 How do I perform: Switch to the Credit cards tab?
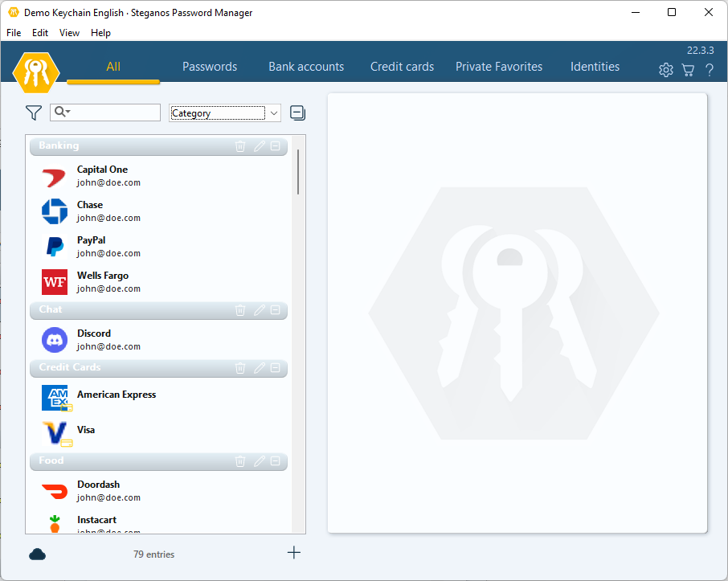[402, 67]
